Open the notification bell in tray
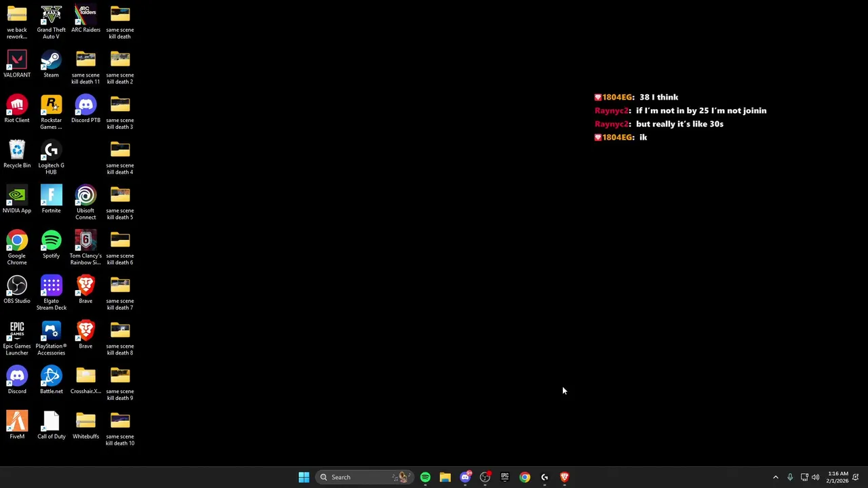868x488 pixels. (x=856, y=477)
